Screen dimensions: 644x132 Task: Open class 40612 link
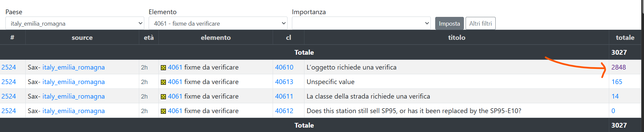coord(284,111)
